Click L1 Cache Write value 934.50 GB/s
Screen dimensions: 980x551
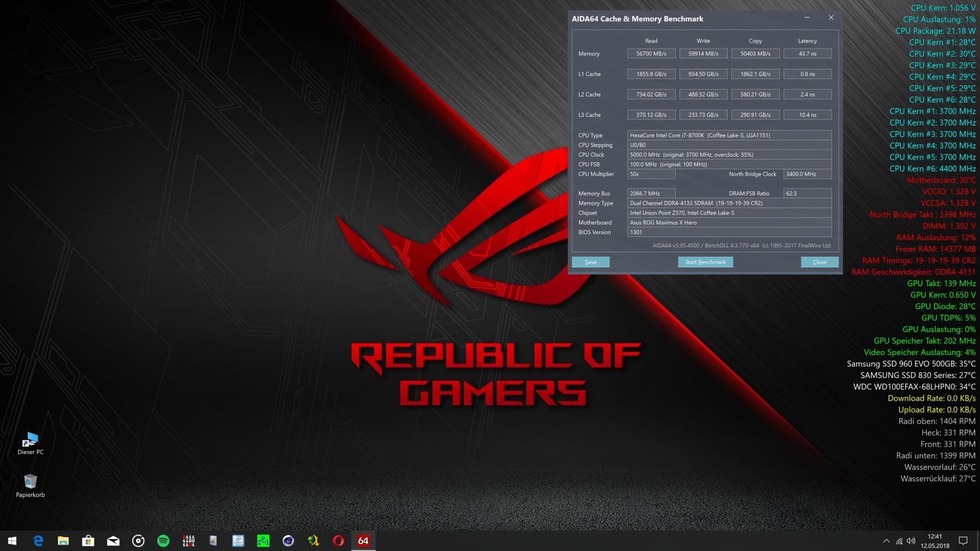point(703,74)
